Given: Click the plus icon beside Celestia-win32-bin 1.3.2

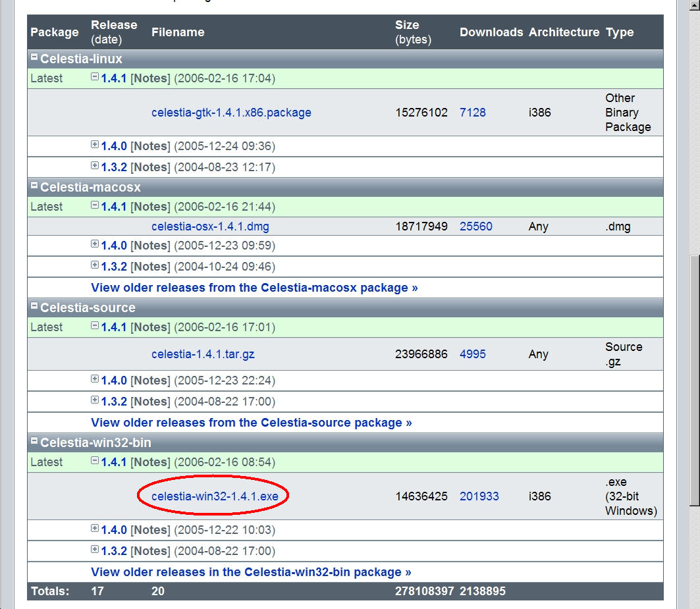Looking at the screenshot, I should point(95,549).
